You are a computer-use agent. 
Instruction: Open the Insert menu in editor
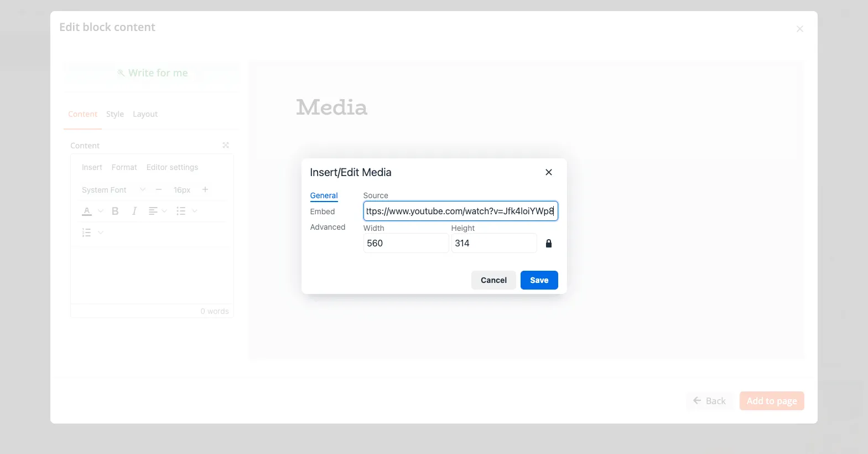click(92, 167)
